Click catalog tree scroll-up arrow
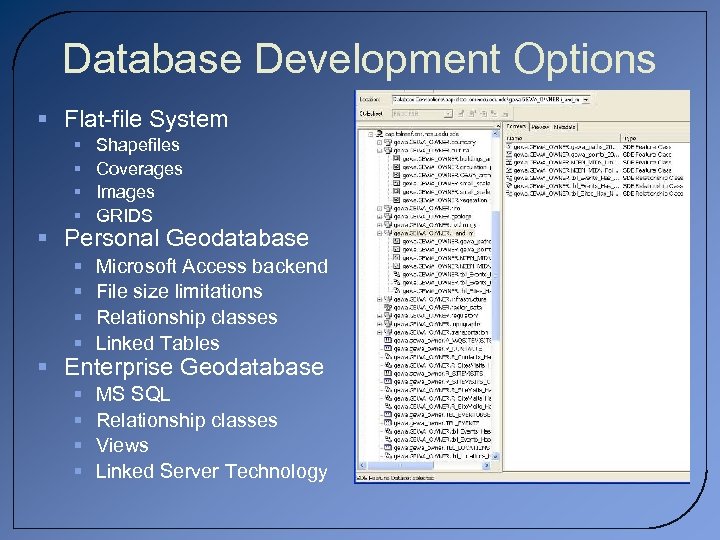 click(x=495, y=134)
